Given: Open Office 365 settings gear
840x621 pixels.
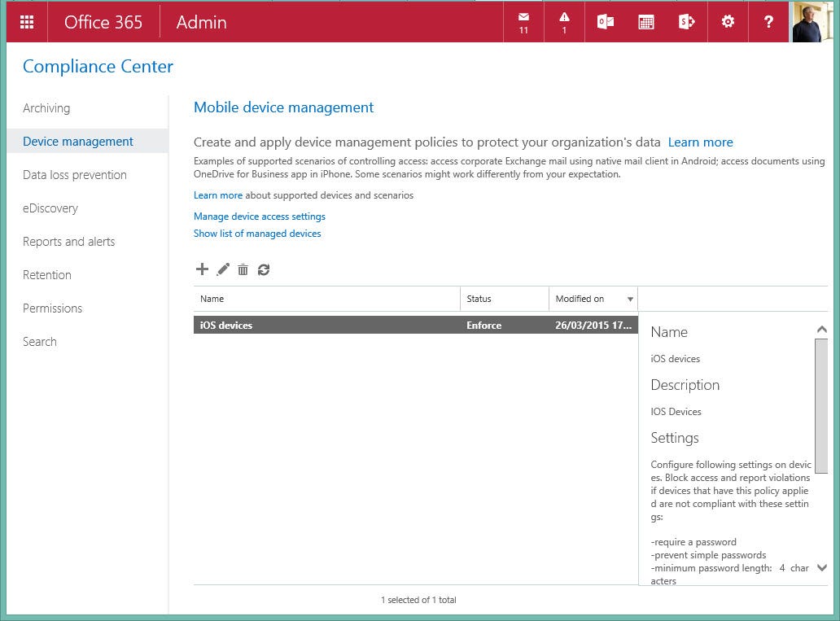Looking at the screenshot, I should (727, 22).
